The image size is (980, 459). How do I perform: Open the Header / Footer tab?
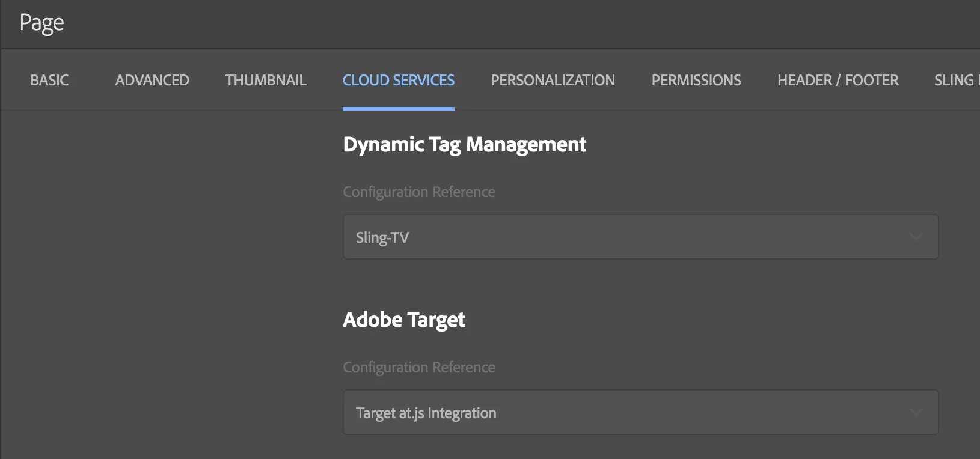(838, 80)
